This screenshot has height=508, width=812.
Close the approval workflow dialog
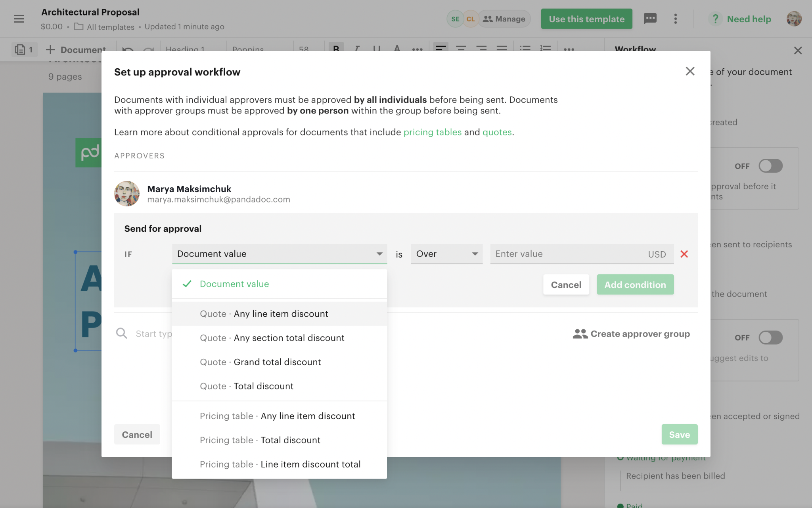(x=690, y=71)
